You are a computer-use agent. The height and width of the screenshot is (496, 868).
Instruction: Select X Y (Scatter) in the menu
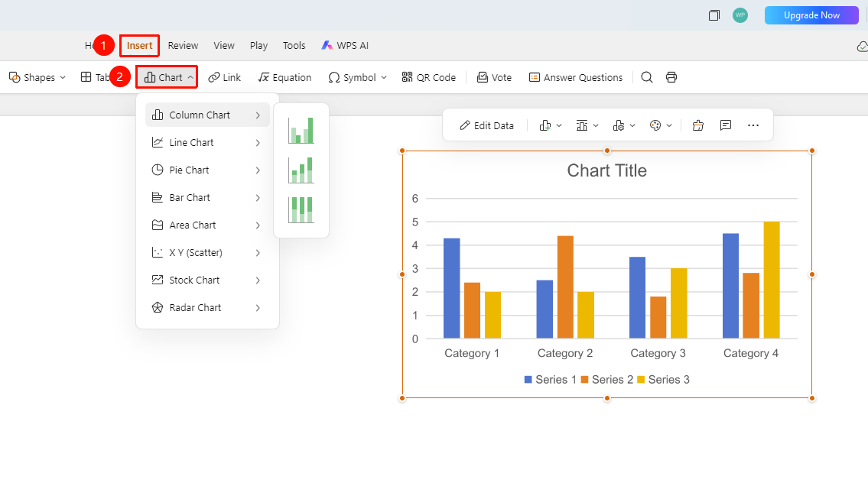point(207,253)
